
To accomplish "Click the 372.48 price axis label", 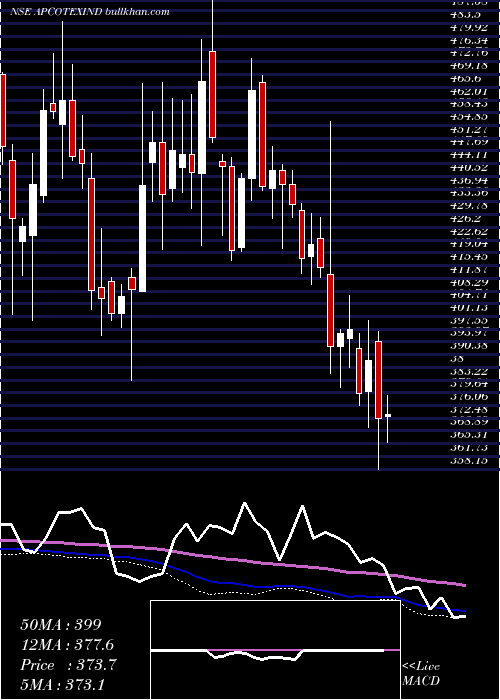I will point(468,409).
